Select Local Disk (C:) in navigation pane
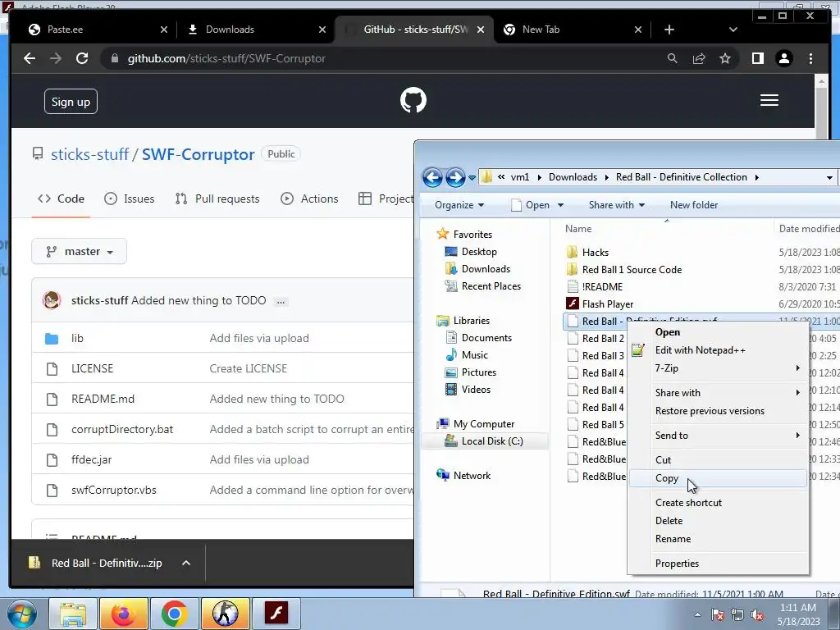Screen dimensions: 840x630 [x=486, y=441]
